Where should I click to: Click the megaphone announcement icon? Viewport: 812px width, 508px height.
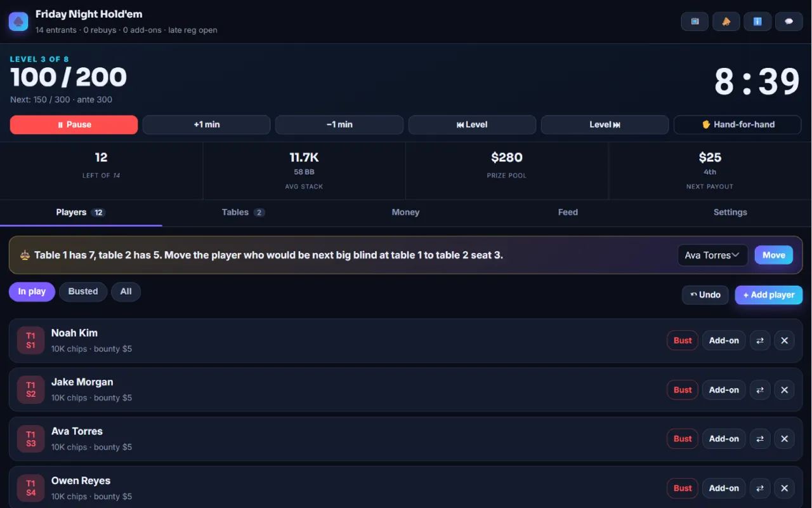point(726,22)
